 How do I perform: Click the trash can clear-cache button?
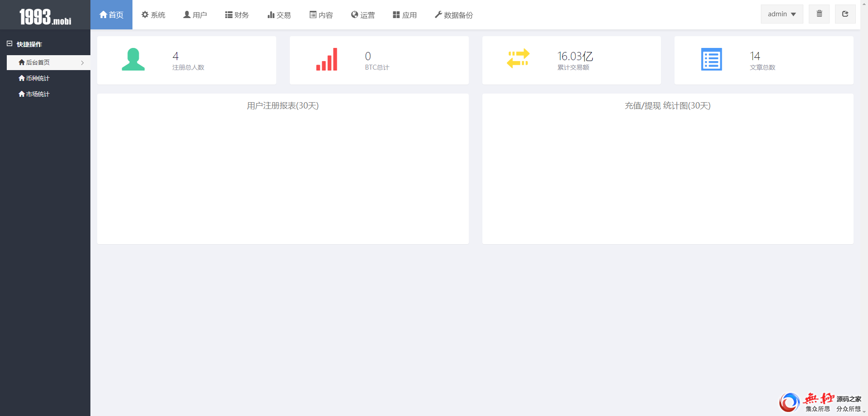pyautogui.click(x=819, y=14)
